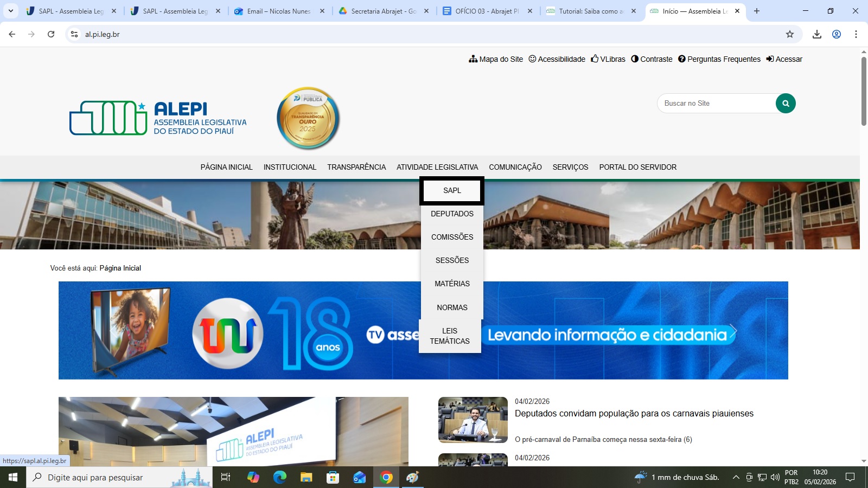The image size is (868, 488).
Task: Open the carnavais piauienses news headline
Action: tap(634, 413)
